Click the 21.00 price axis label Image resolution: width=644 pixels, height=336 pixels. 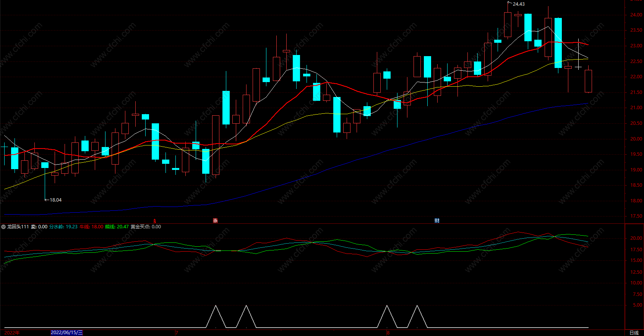tap(636, 108)
